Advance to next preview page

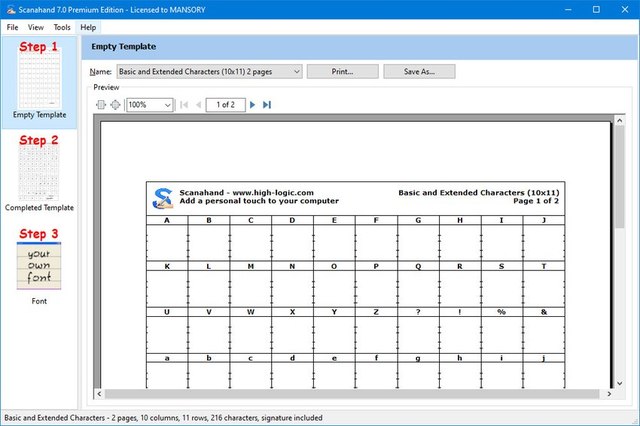(x=253, y=104)
